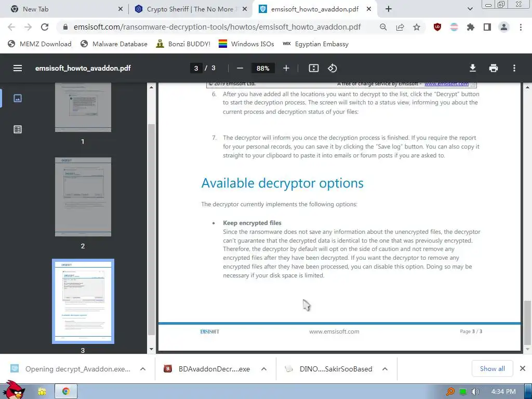
Task: Open the Chrome three-dot menu
Action: 521,27
